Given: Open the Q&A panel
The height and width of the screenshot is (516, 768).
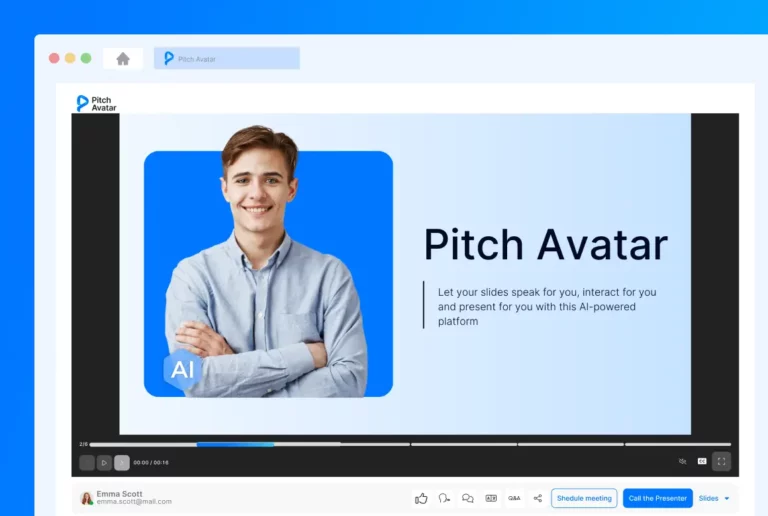Looking at the screenshot, I should click(514, 498).
